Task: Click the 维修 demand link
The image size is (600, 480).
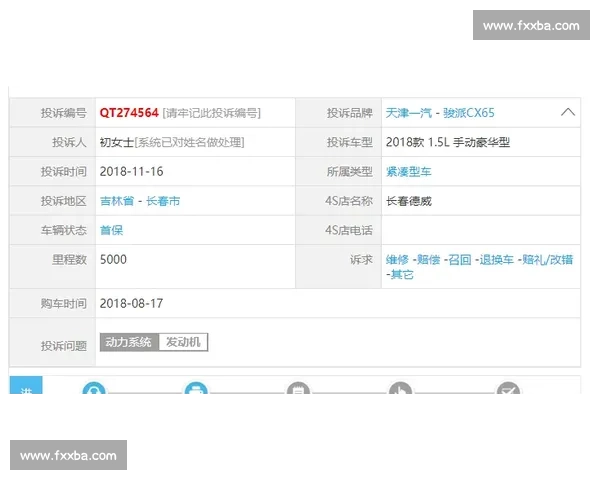Action: 397,260
